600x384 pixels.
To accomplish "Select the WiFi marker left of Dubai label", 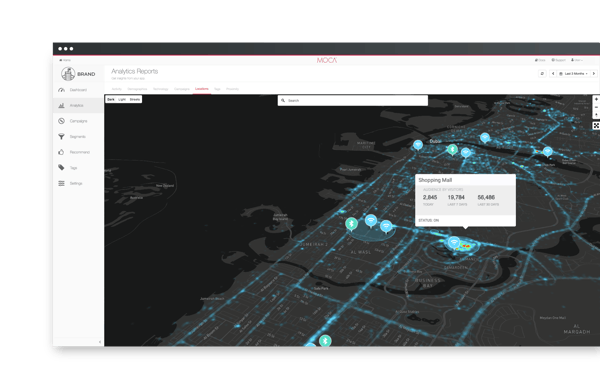I will click(x=418, y=145).
